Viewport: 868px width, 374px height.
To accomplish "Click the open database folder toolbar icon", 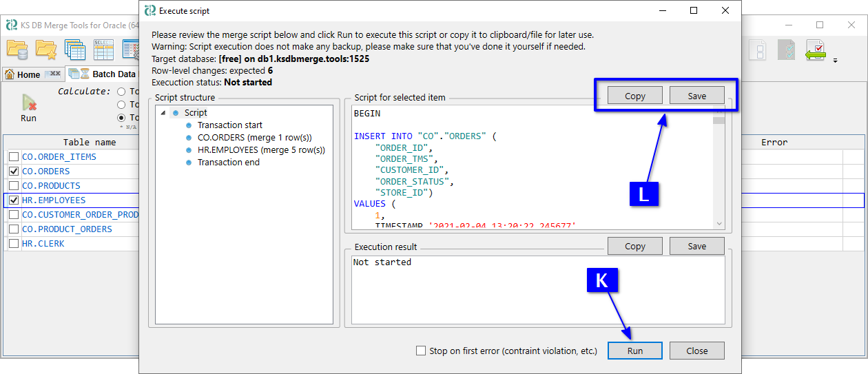I will pyautogui.click(x=17, y=50).
